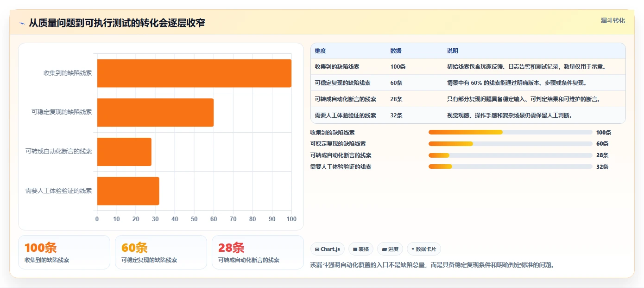Click the 可转成自动化断言的线索 chart bar
Screen dimensions: 644x288
click(124, 152)
